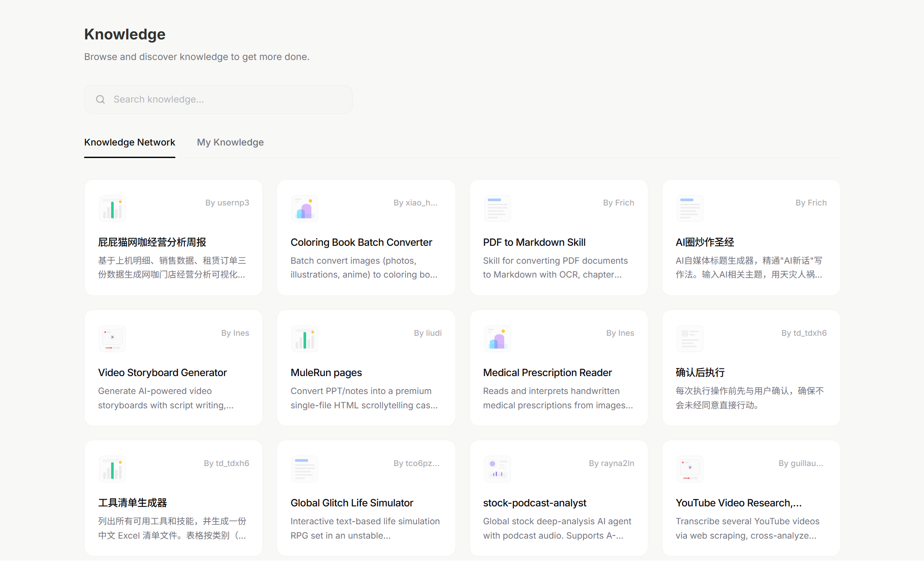Click the video icon on YouTube Video Research card
This screenshot has height=561, width=924.
click(x=690, y=469)
